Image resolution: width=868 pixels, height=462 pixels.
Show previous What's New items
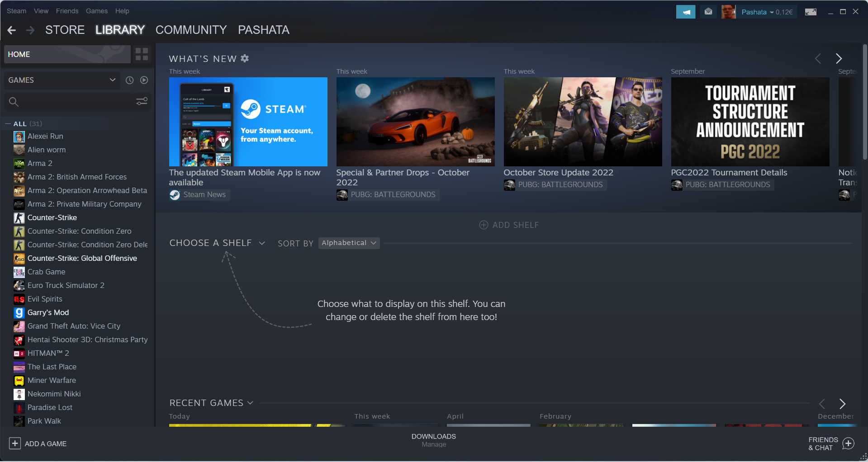point(818,58)
